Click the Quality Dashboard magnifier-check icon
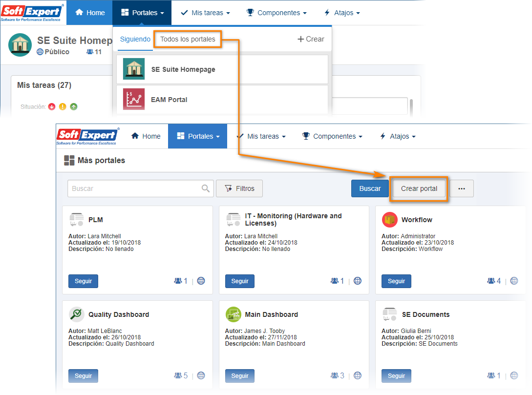 (x=76, y=314)
